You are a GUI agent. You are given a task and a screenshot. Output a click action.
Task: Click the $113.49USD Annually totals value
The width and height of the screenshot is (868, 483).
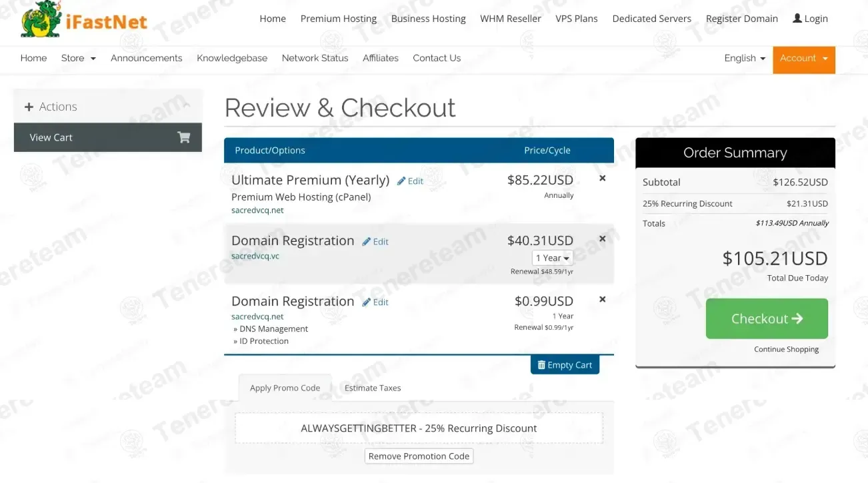coord(792,223)
